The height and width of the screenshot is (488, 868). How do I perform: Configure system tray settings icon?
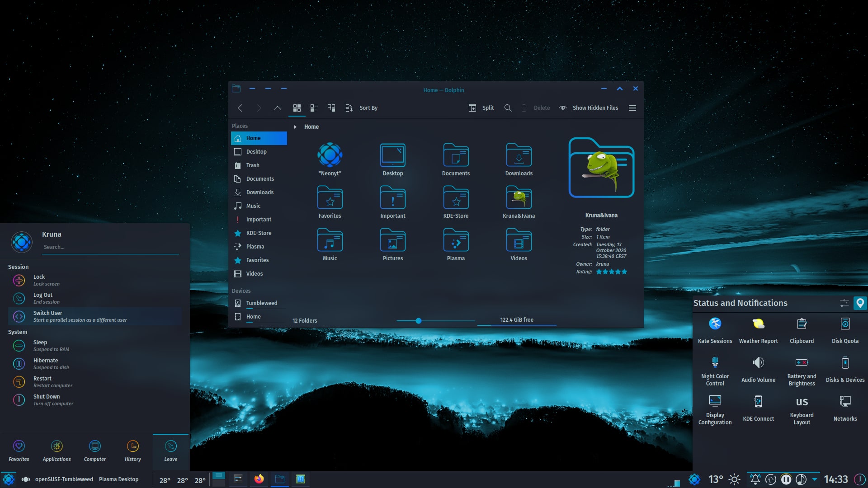tap(844, 303)
